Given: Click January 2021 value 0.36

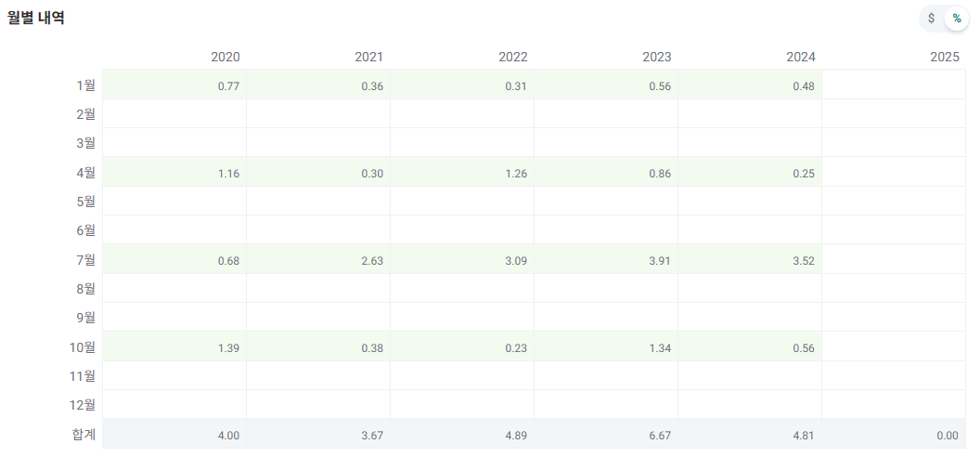Looking at the screenshot, I should pos(372,86).
